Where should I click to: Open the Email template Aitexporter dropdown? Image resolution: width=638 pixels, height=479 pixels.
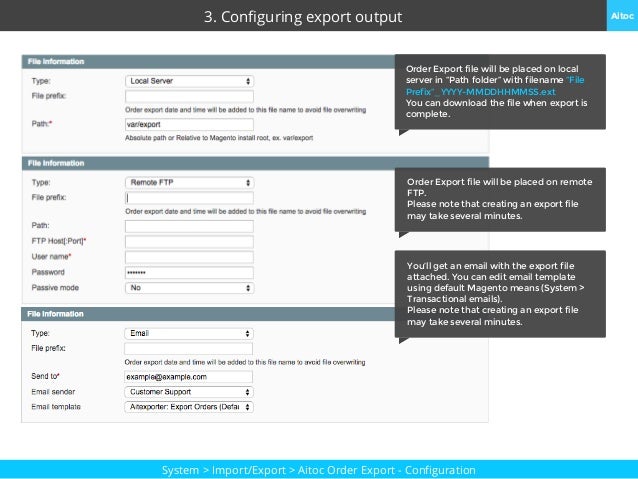pyautogui.click(x=189, y=407)
